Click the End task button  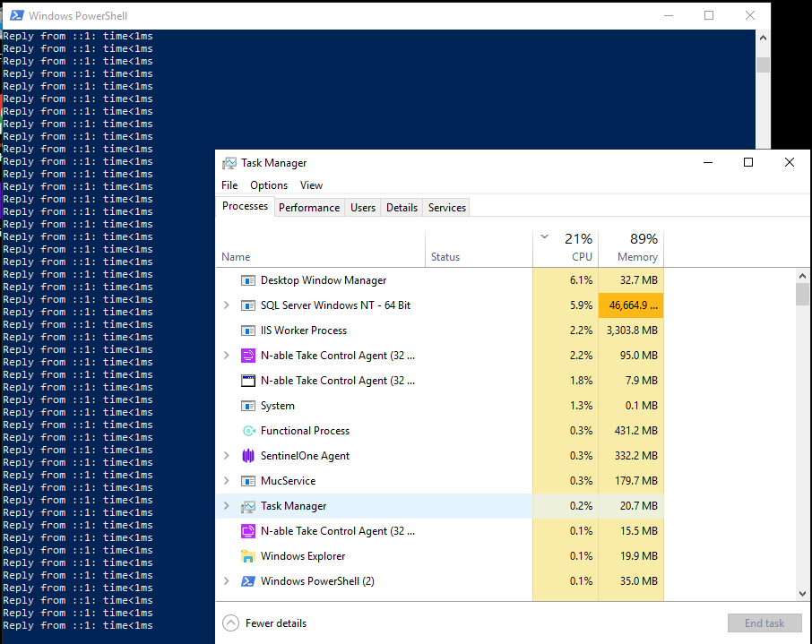point(764,623)
